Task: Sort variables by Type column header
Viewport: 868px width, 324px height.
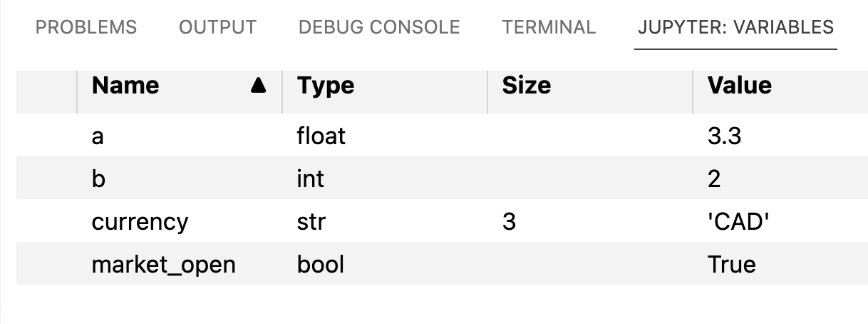Action: pyautogui.click(x=326, y=86)
